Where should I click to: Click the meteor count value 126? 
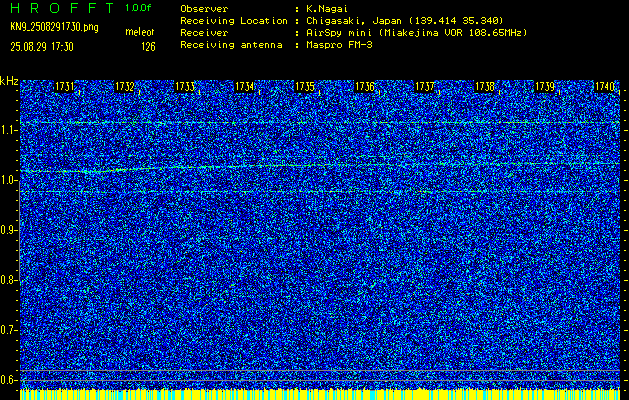point(148,47)
